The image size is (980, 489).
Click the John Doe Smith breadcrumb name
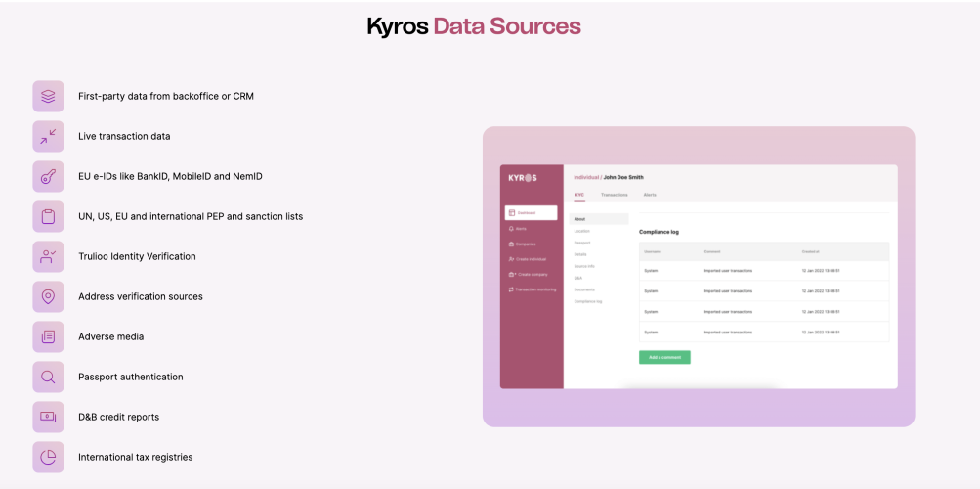(623, 178)
